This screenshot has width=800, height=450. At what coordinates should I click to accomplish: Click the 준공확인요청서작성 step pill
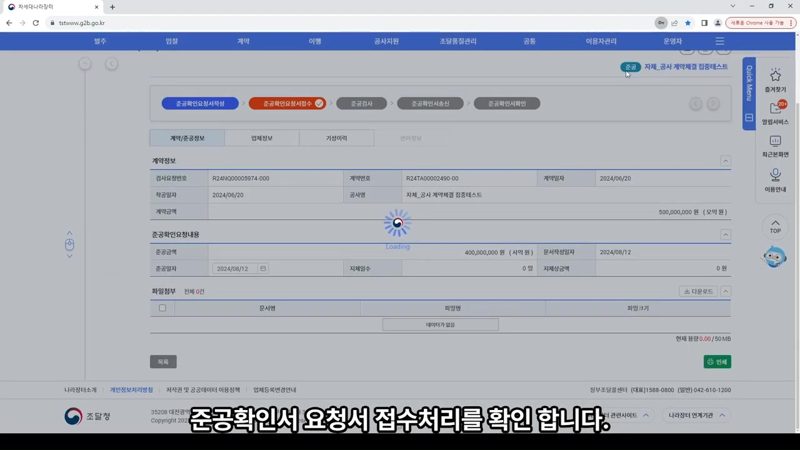click(200, 104)
